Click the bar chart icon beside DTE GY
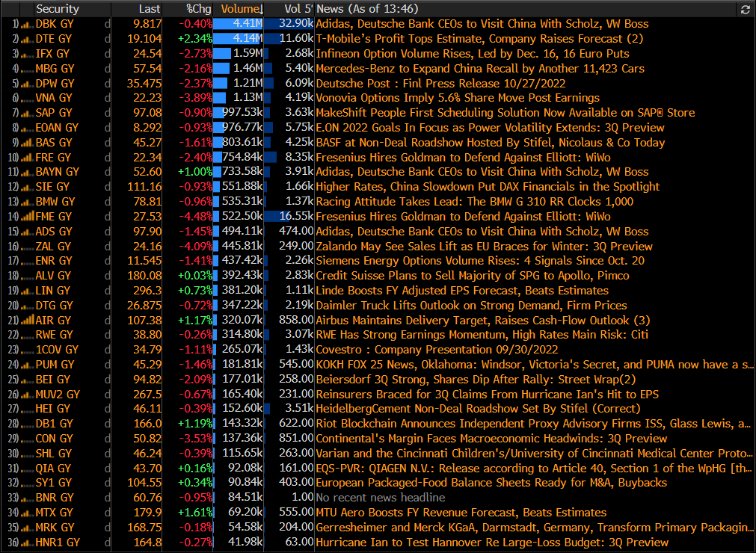 (x=27, y=39)
